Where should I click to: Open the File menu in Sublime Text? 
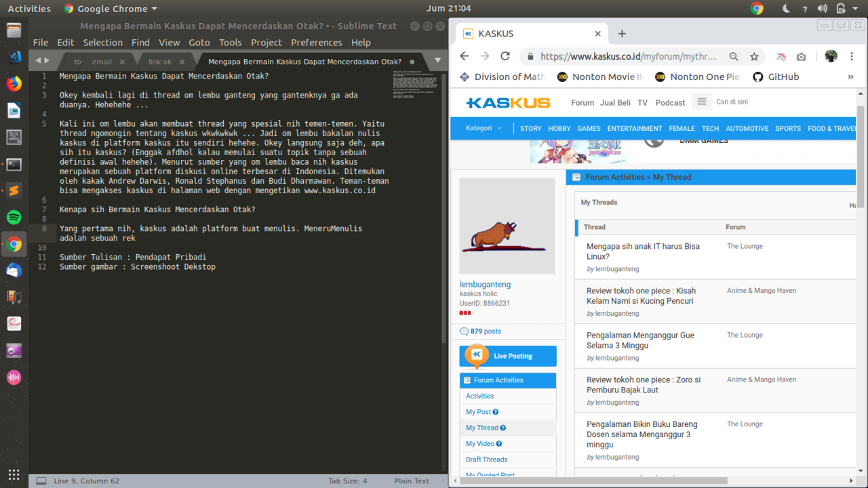(x=41, y=42)
